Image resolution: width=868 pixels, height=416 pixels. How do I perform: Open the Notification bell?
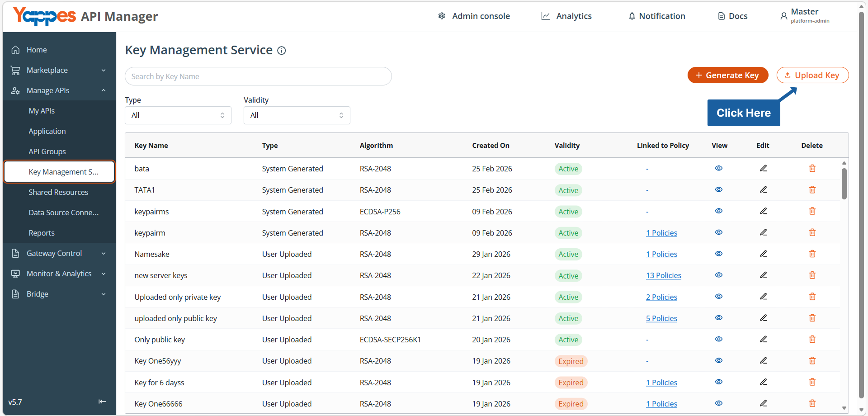[632, 16]
